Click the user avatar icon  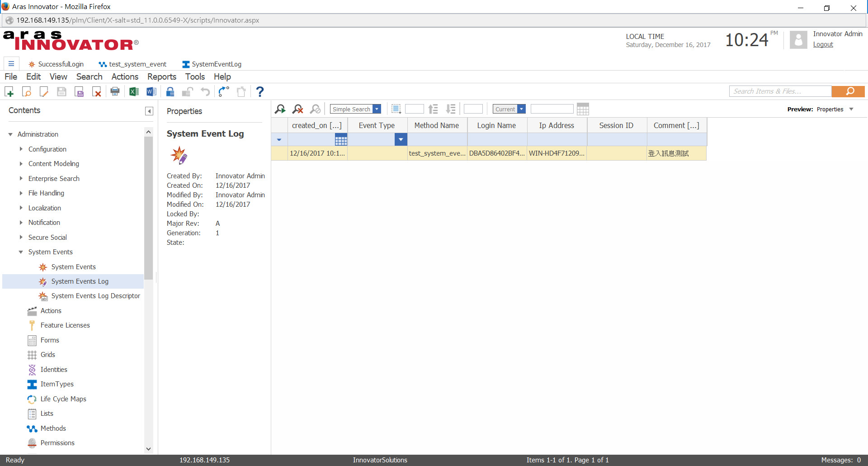(x=798, y=40)
